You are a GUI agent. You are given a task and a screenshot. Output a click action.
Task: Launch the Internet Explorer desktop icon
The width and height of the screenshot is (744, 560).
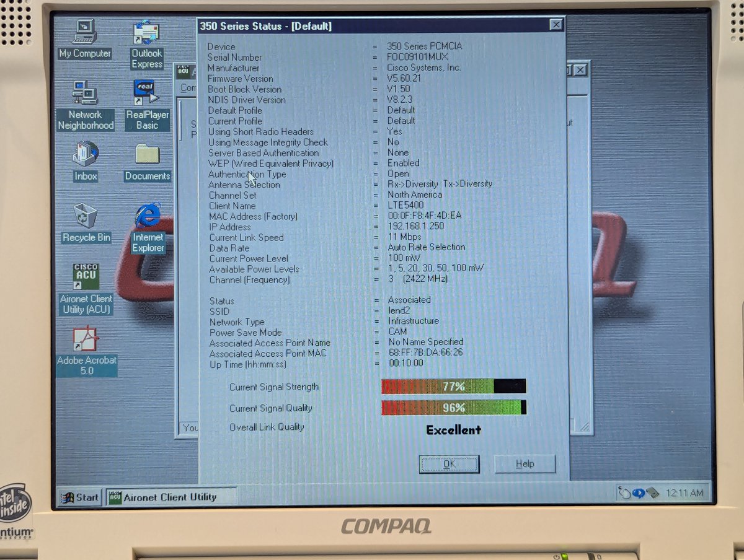[148, 228]
